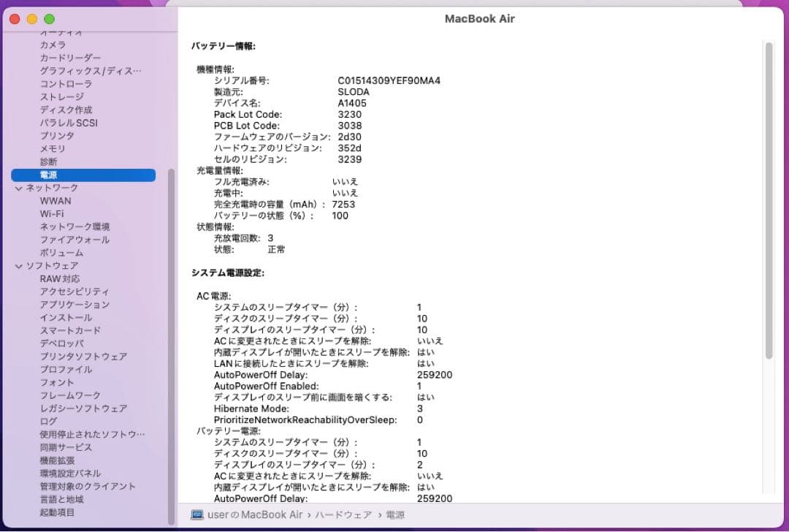Viewport: 789px width, 532px height.
Task: Select 使用停止されたソフトウェア entry
Action: tap(92, 434)
